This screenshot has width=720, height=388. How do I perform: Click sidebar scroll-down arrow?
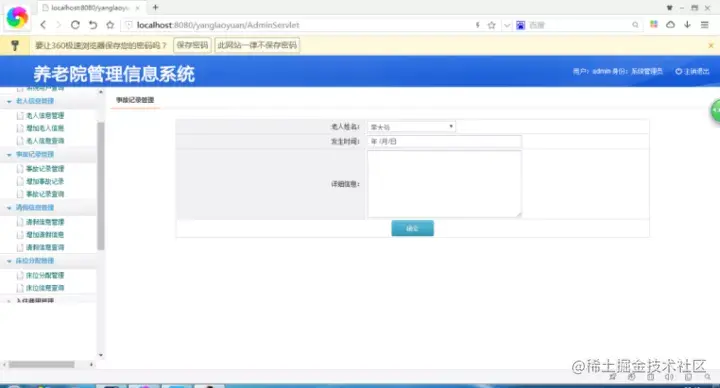[101, 355]
